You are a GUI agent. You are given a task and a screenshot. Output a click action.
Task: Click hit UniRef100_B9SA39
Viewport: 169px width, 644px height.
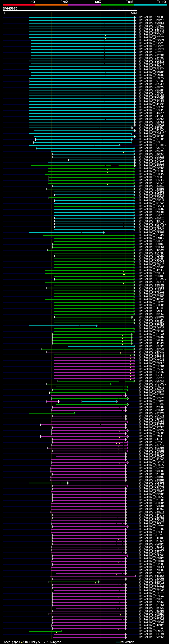(152, 32)
